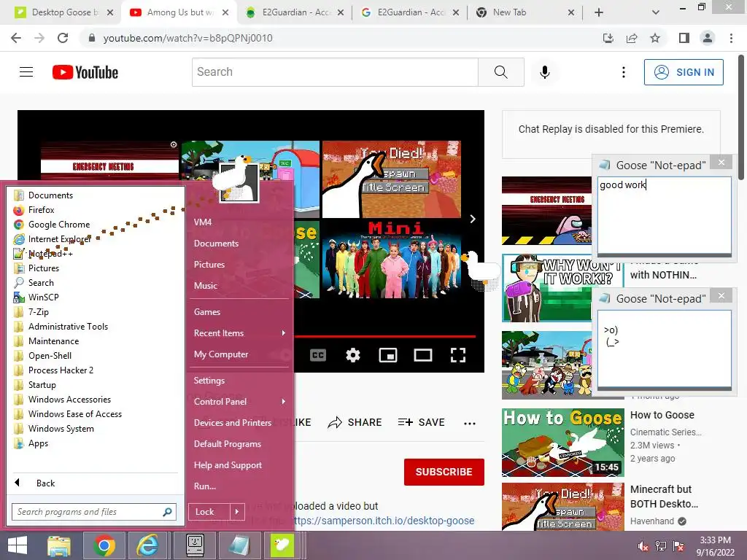Show next suggested videos arrow in player
Screen dimensions: 747x560
[473, 219]
